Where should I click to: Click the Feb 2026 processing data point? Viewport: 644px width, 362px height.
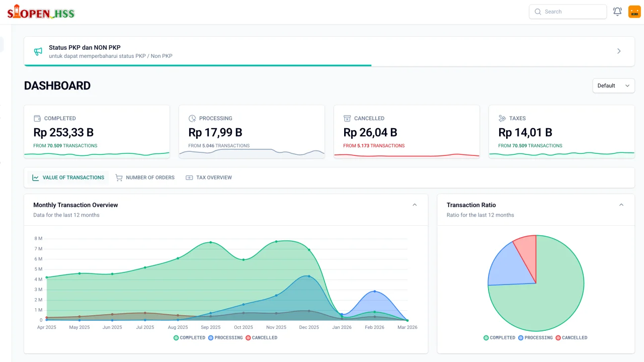[x=374, y=292]
